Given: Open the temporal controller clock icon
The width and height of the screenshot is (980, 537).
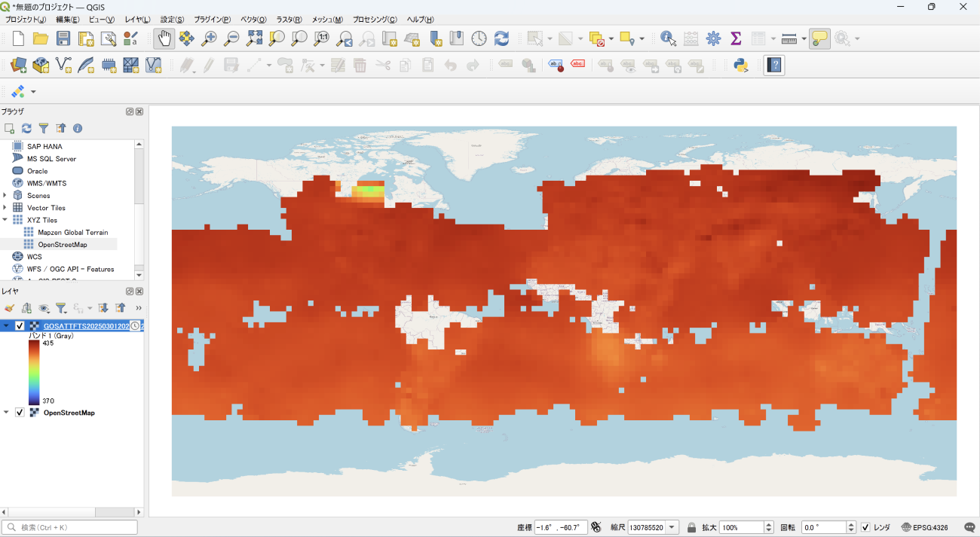Looking at the screenshot, I should (x=479, y=38).
